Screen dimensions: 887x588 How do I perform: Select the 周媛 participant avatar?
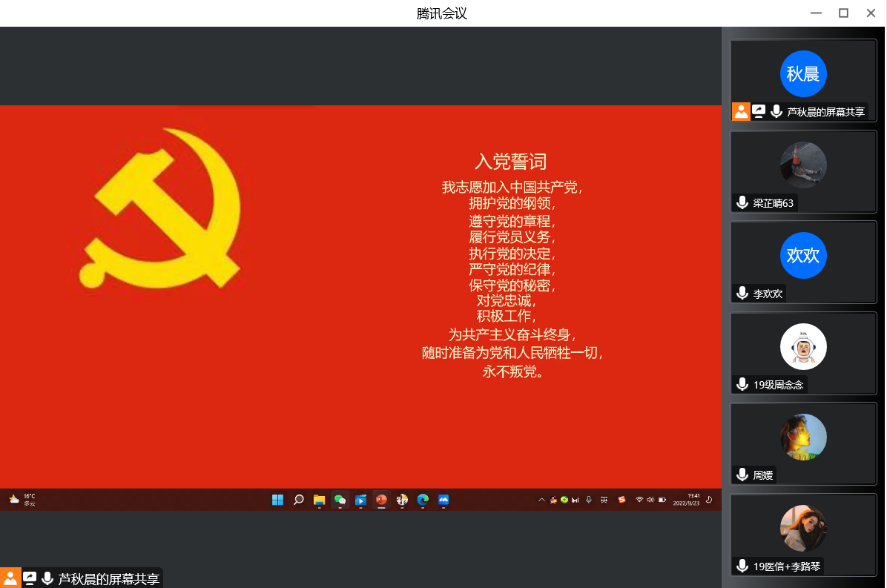click(x=803, y=437)
